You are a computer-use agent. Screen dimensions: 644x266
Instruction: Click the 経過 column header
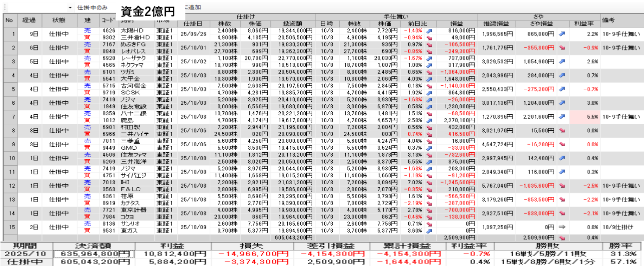pos(29,20)
